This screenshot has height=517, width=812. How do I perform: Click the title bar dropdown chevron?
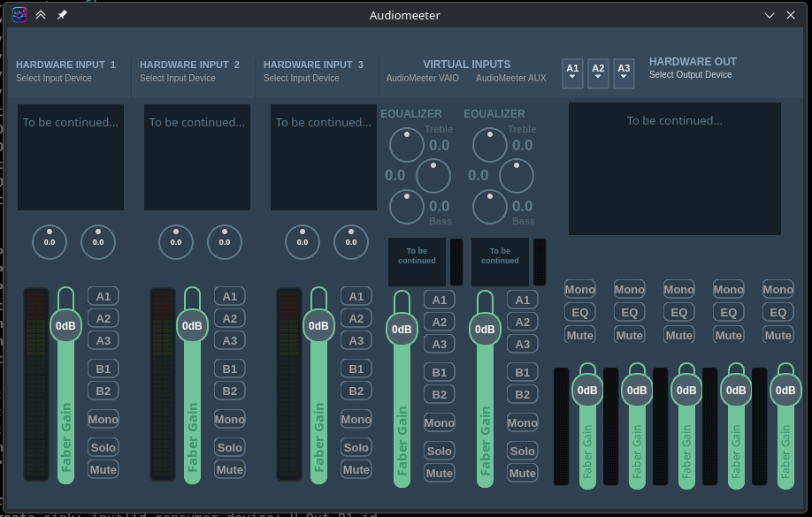coord(770,15)
